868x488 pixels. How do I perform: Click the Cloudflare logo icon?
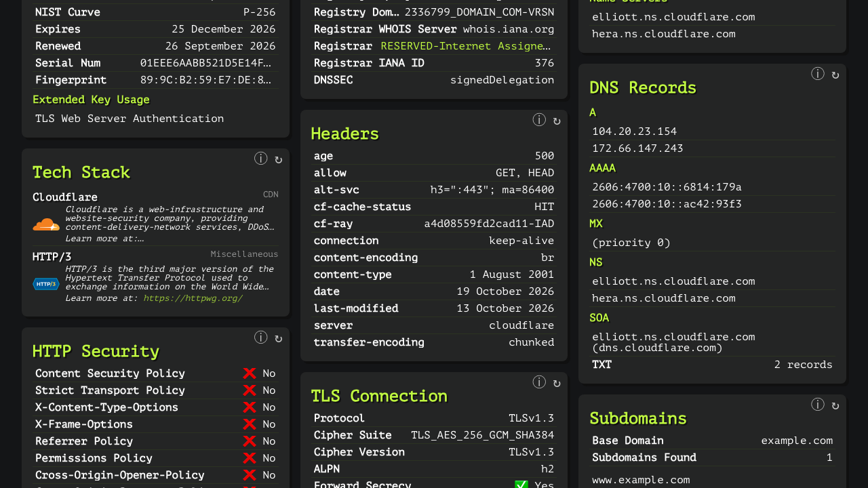coord(46,224)
